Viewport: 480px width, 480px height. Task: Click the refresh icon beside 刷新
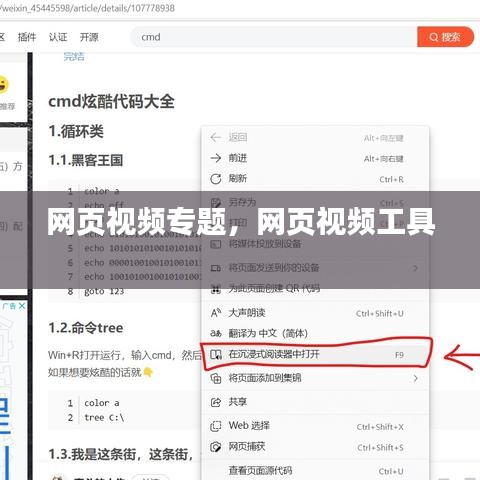click(x=216, y=179)
